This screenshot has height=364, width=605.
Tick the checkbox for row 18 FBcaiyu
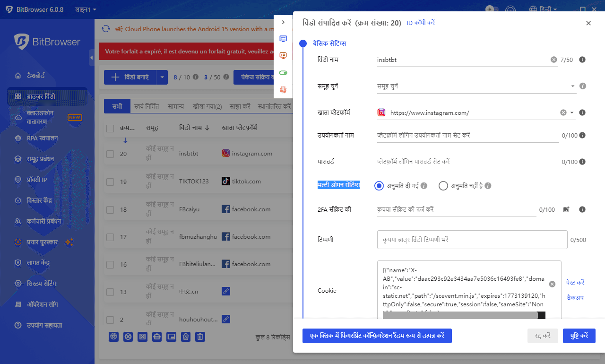tap(110, 209)
